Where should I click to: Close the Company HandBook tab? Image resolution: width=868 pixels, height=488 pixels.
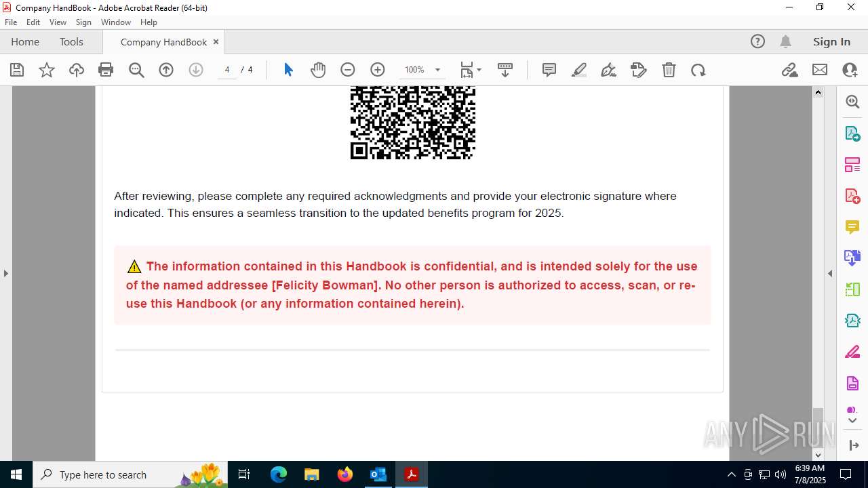[216, 41]
